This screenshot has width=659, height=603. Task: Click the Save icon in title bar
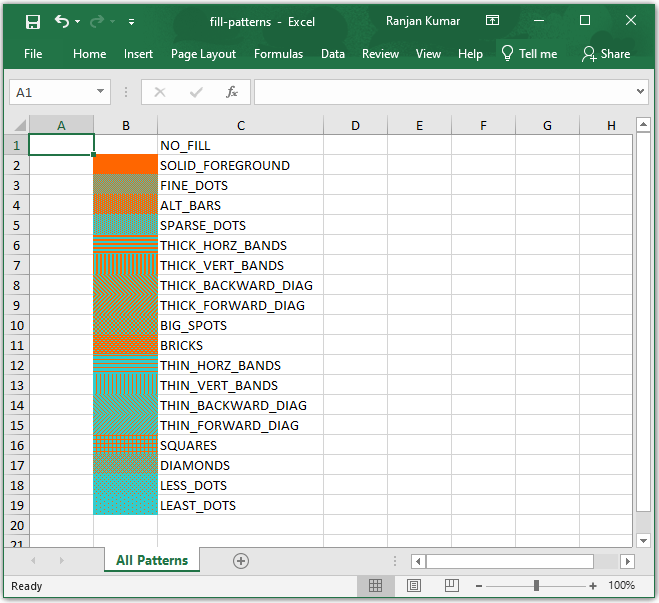[x=32, y=21]
